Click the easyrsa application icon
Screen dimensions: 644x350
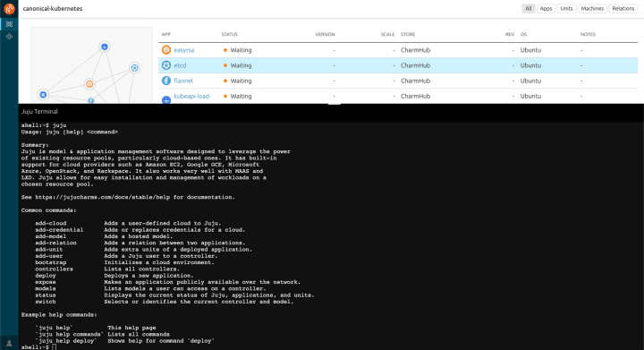[x=166, y=50]
